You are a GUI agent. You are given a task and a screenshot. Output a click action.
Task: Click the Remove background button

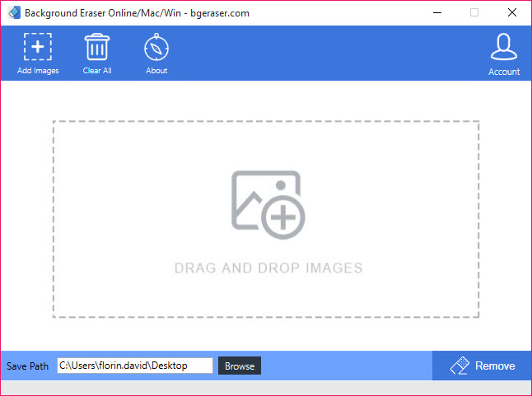tap(482, 366)
